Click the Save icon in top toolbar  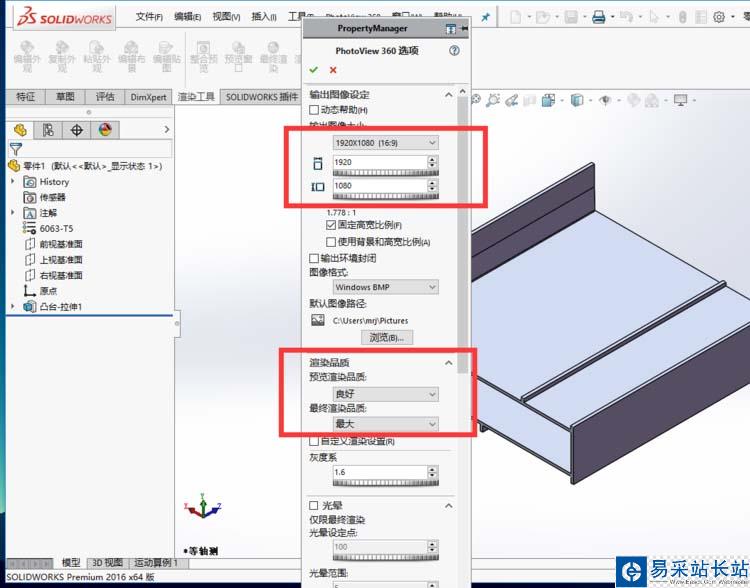point(571,18)
